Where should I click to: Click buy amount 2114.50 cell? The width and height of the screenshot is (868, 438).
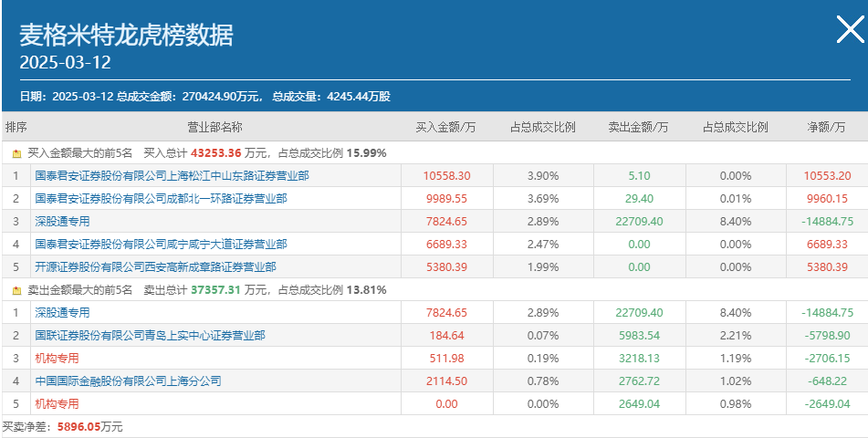(x=446, y=381)
